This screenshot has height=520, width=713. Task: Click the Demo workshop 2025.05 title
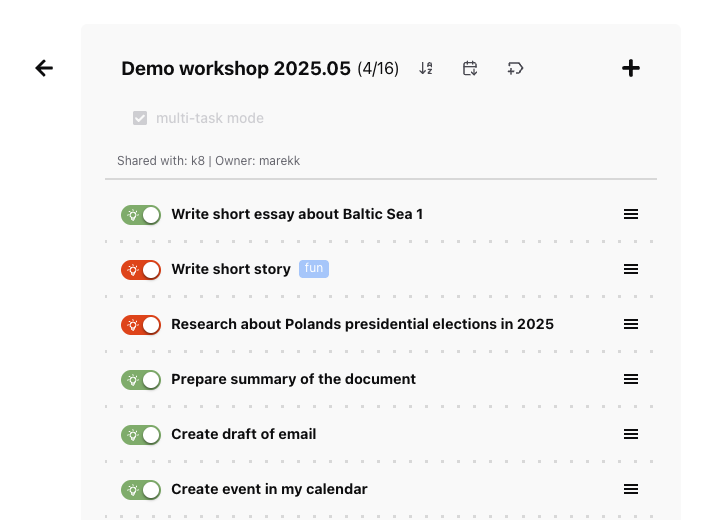[236, 68]
